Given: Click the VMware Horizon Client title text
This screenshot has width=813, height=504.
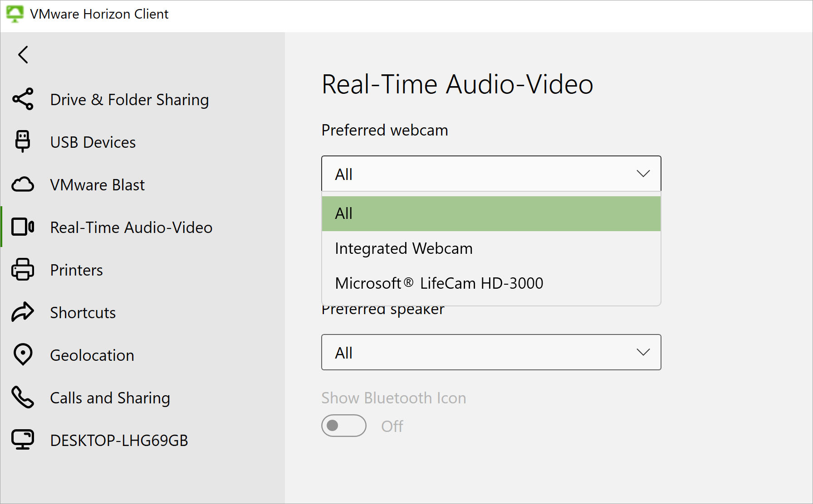Looking at the screenshot, I should [x=99, y=14].
